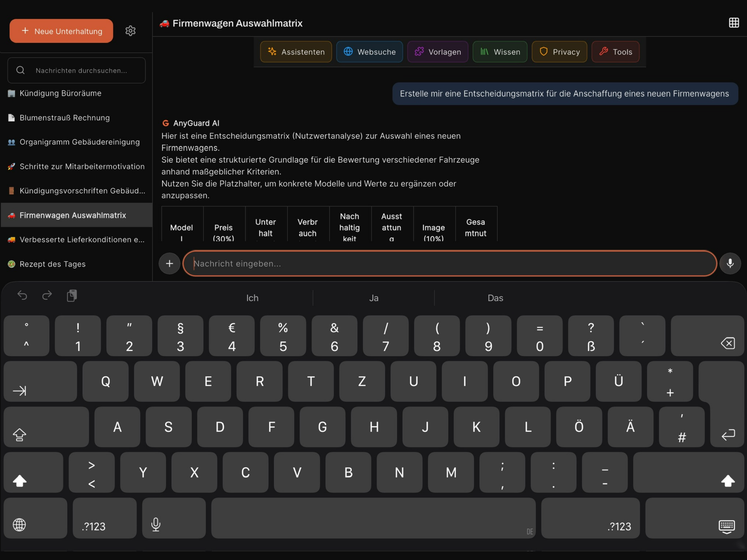Open the Privacy tab

point(559,52)
